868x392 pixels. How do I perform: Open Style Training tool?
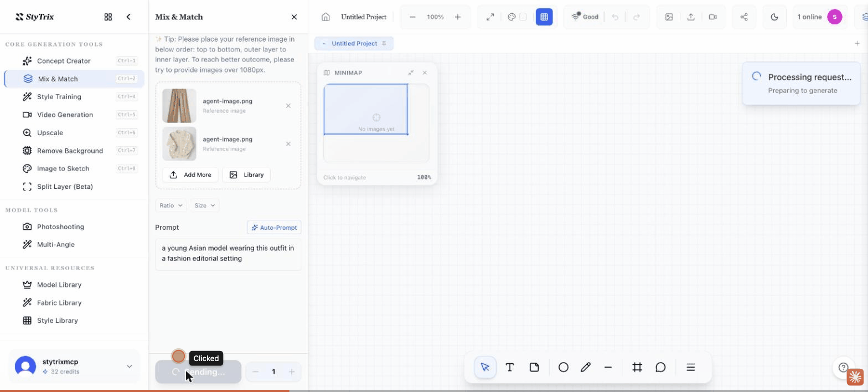(x=74, y=97)
